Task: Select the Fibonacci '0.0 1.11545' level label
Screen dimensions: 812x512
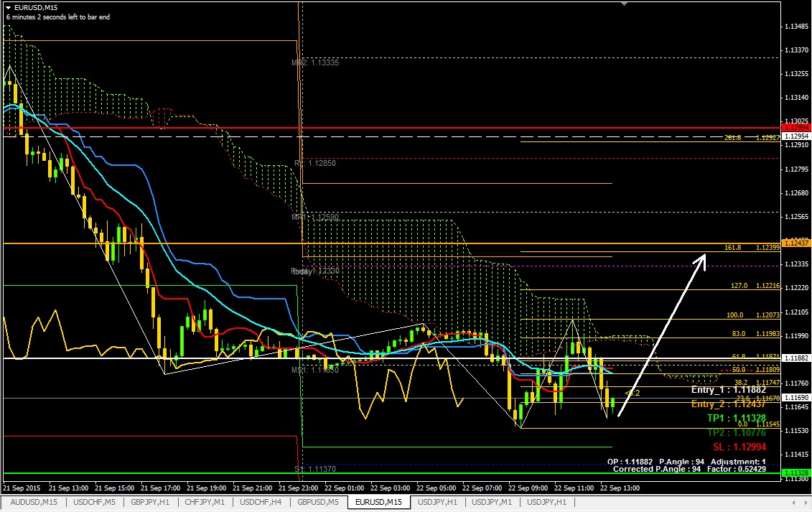Action: [759, 424]
